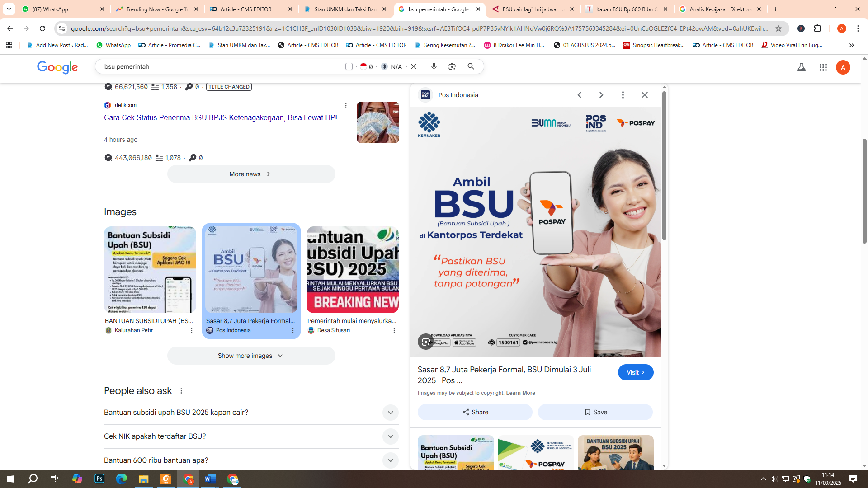This screenshot has width=868, height=488.
Task: Click the page vertical scrollbar thumb
Action: click(864, 191)
